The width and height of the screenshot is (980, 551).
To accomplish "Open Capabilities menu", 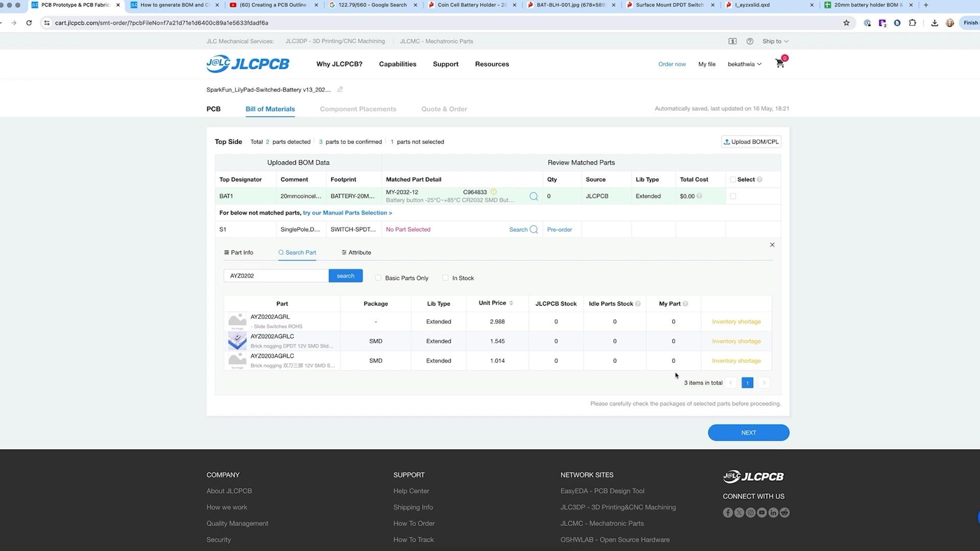I will click(x=398, y=64).
